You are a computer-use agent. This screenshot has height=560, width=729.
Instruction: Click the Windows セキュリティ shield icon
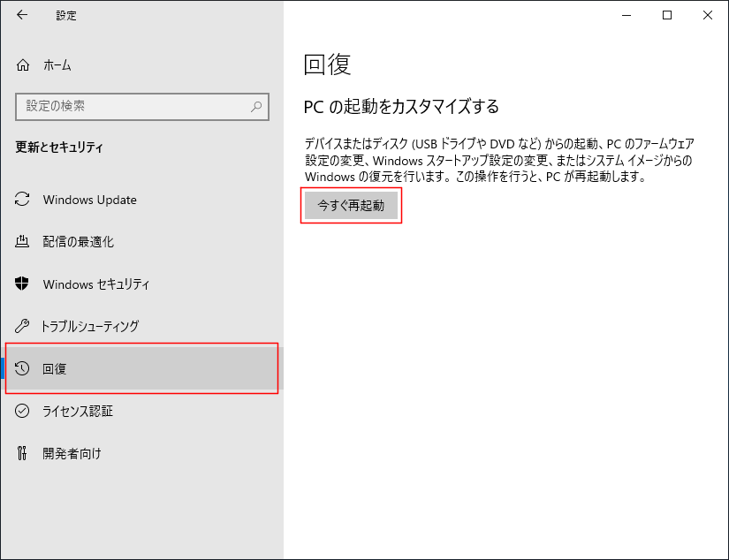click(22, 284)
